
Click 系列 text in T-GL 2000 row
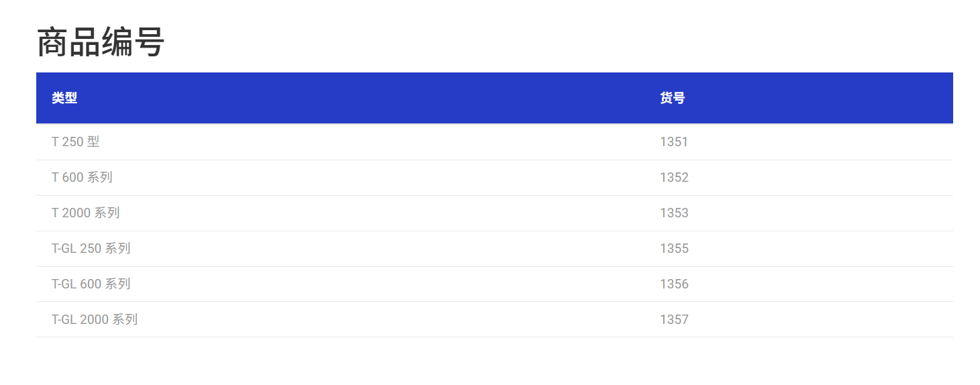(125, 319)
